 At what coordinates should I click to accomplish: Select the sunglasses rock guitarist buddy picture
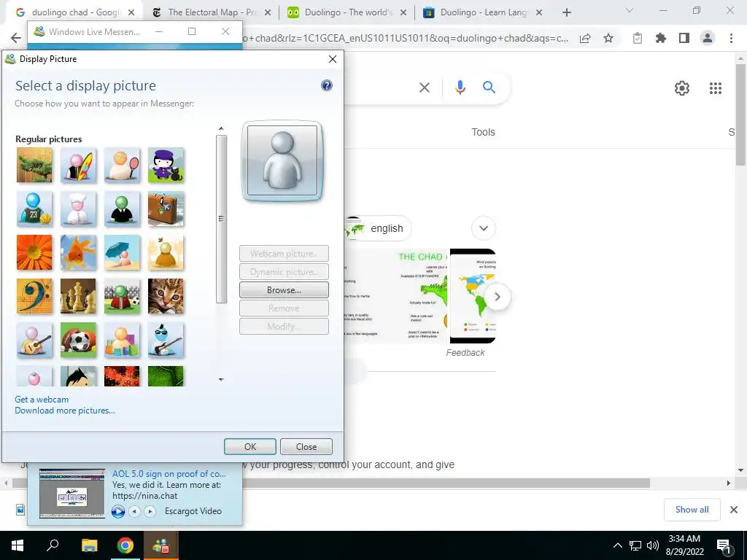(166, 340)
